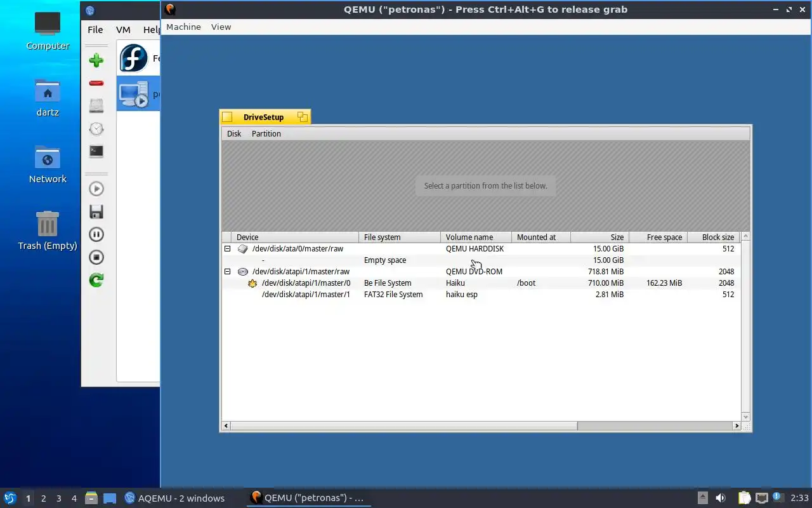
Task: Click QEMU window icon in title bar
Action: 169,9
